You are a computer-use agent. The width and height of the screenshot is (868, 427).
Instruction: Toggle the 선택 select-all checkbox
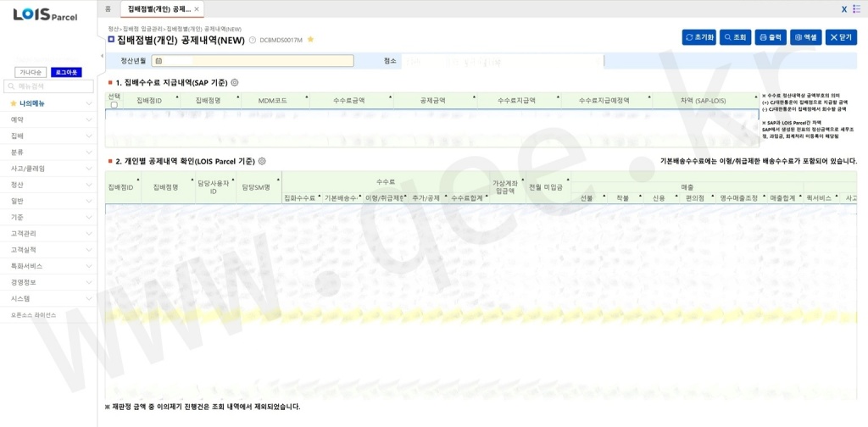[x=114, y=105]
